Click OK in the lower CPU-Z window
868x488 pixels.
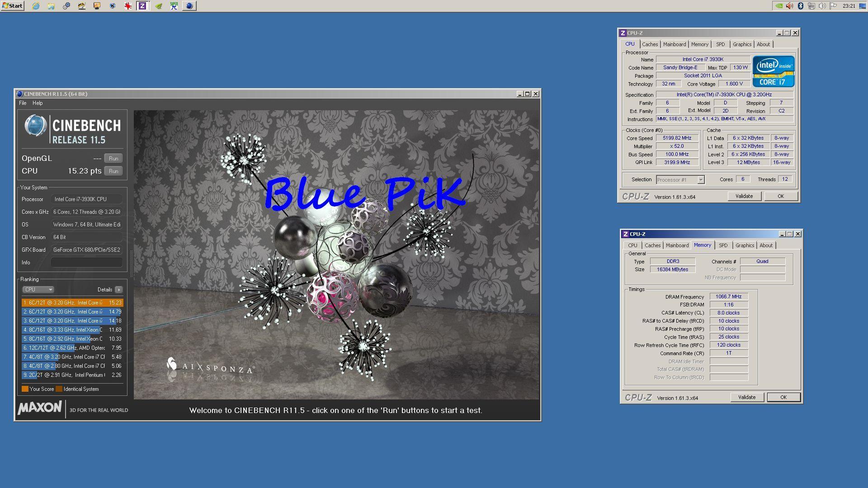[x=783, y=397]
